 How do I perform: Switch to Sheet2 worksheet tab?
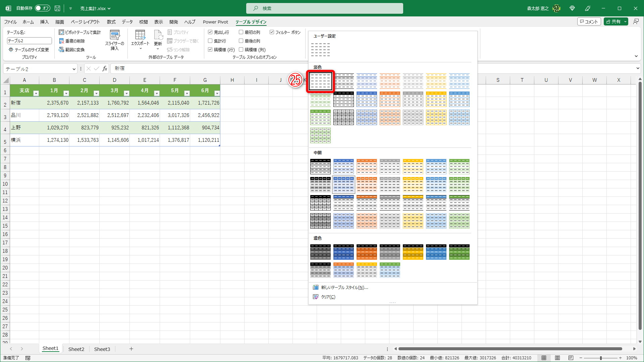pyautogui.click(x=76, y=349)
